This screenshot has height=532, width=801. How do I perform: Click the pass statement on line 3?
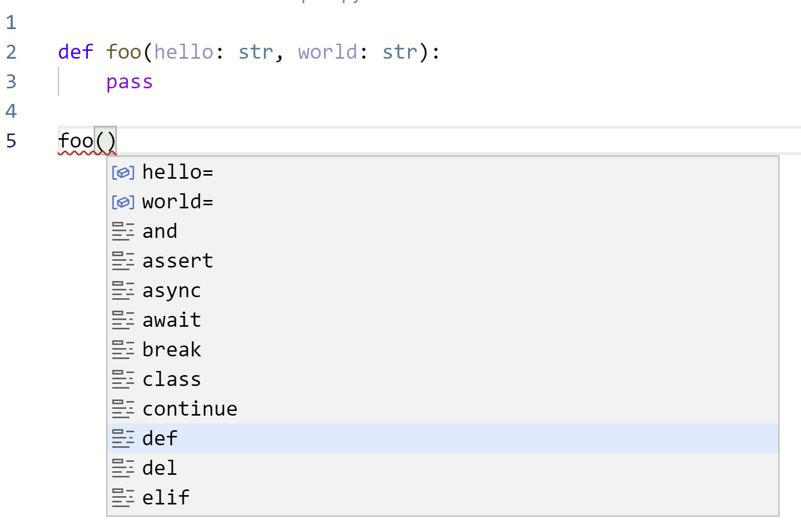129,82
